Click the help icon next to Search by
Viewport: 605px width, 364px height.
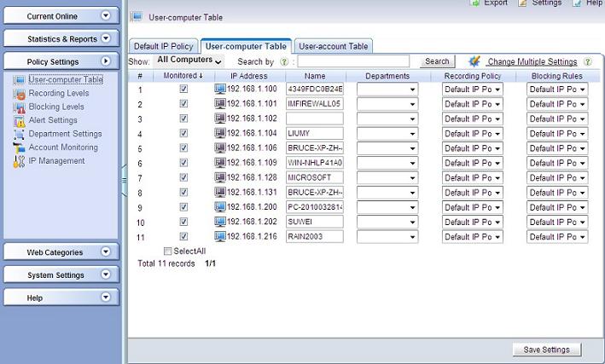tap(283, 62)
